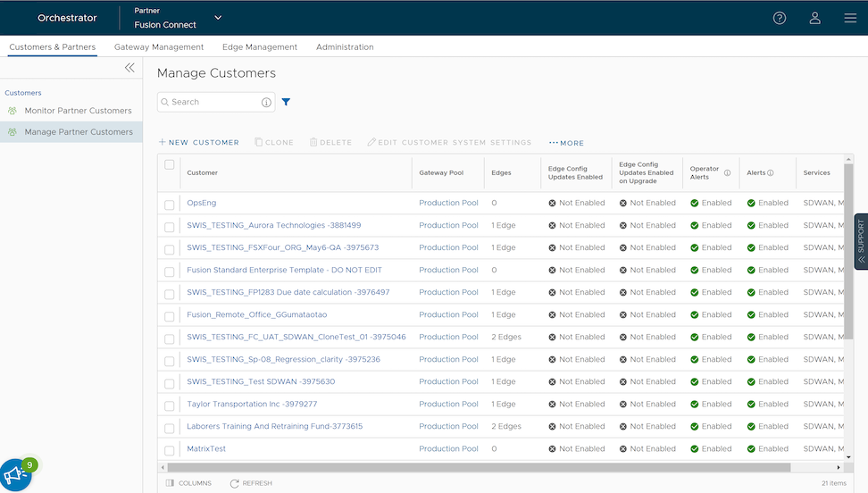The width and height of the screenshot is (868, 493).
Task: Click the filter funnel icon
Action: coord(286,102)
